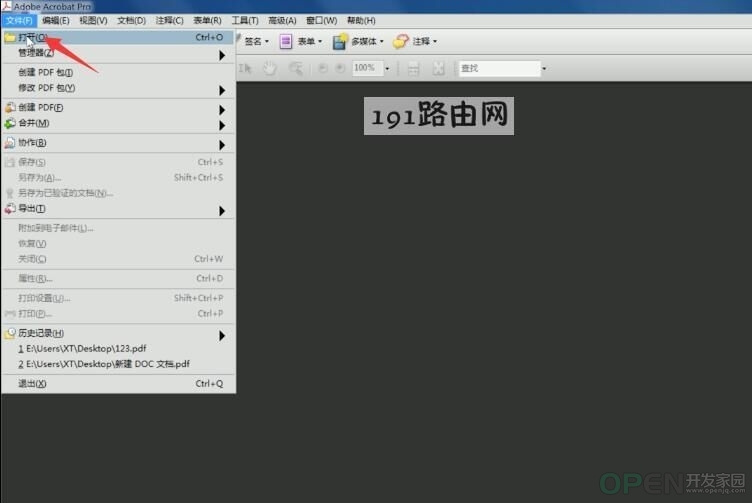This screenshot has height=503, width=752.
Task: Expand the Export (导出) submenu arrow
Action: (222, 211)
